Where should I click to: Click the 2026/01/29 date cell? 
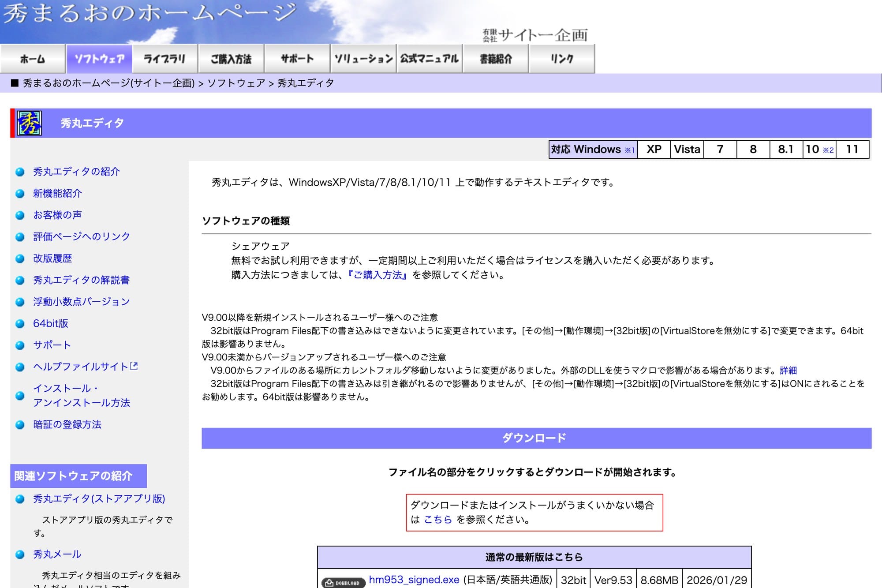click(717, 580)
